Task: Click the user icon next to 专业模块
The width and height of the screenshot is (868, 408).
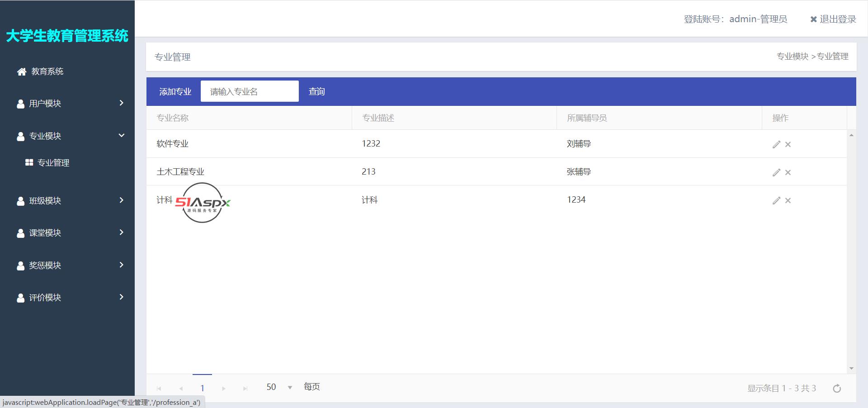Action: [20, 136]
